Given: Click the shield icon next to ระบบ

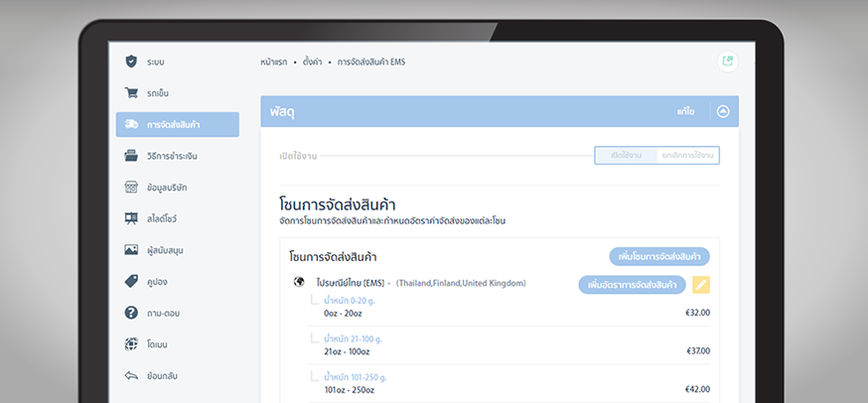Looking at the screenshot, I should click(131, 62).
